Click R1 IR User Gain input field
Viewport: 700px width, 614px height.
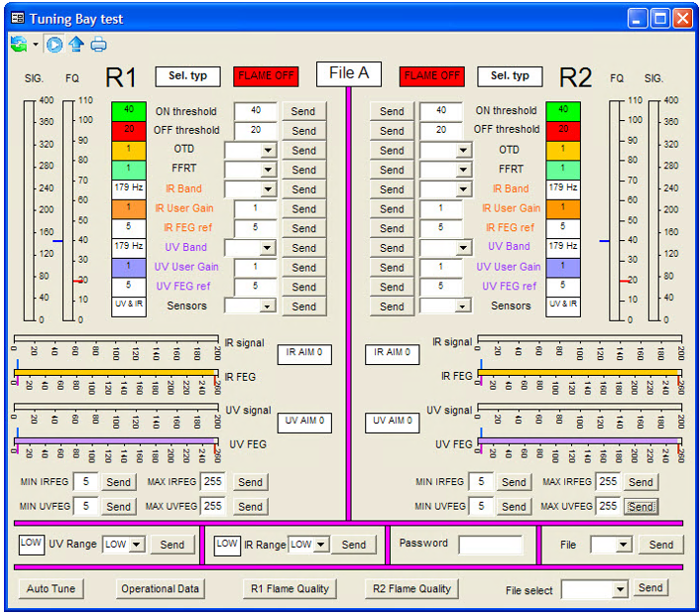(x=256, y=208)
